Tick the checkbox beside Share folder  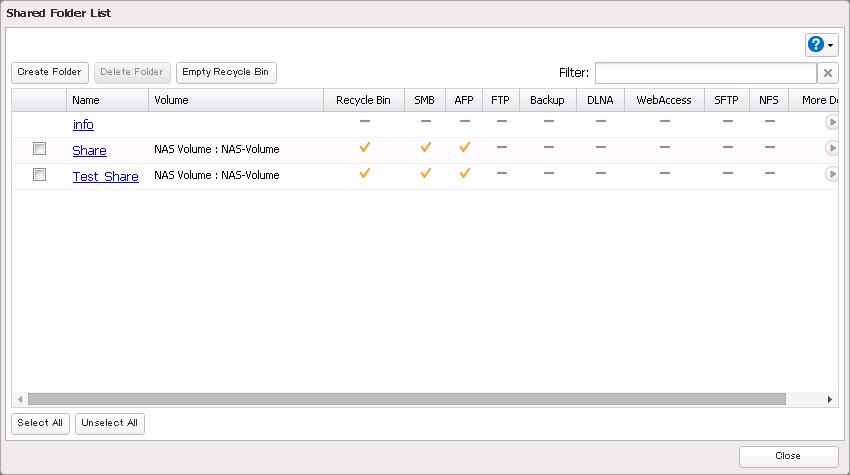coord(40,149)
